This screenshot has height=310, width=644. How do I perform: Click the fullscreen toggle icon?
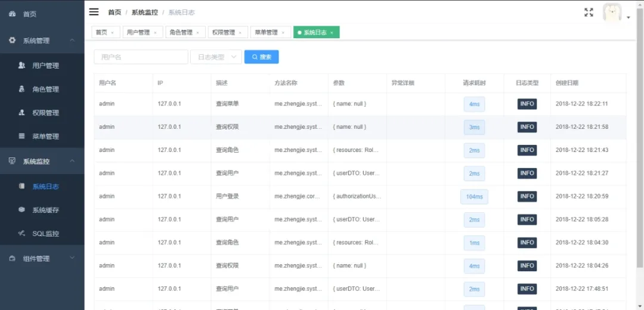589,13
